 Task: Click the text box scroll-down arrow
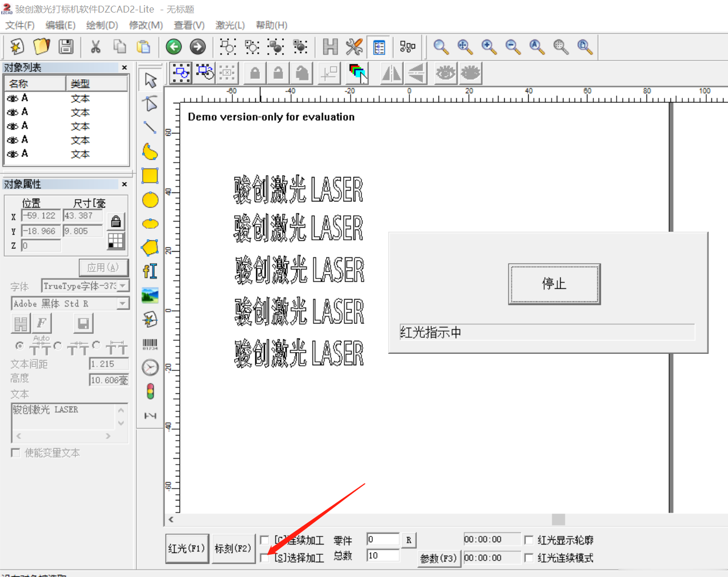tap(121, 423)
